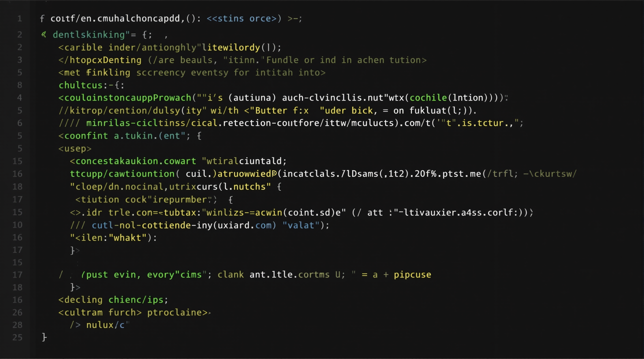This screenshot has width=644, height=359.
Task: Click "<<stins orce>" on line 1
Action: [241, 18]
